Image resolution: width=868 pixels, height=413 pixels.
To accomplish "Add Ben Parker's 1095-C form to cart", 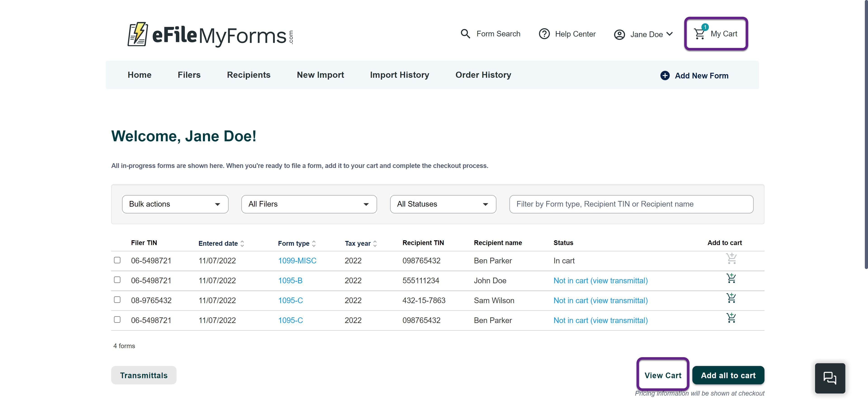I will tap(731, 318).
